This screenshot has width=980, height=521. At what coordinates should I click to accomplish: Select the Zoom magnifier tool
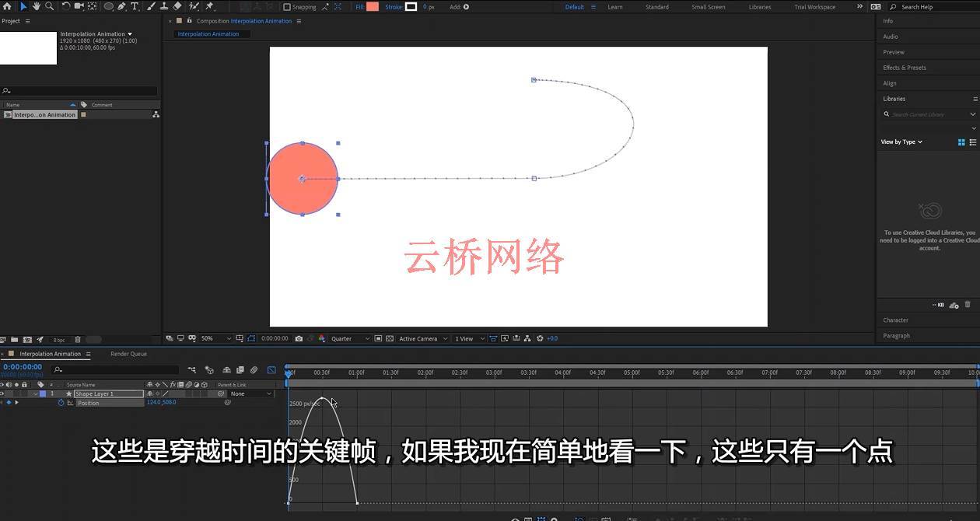[x=49, y=6]
